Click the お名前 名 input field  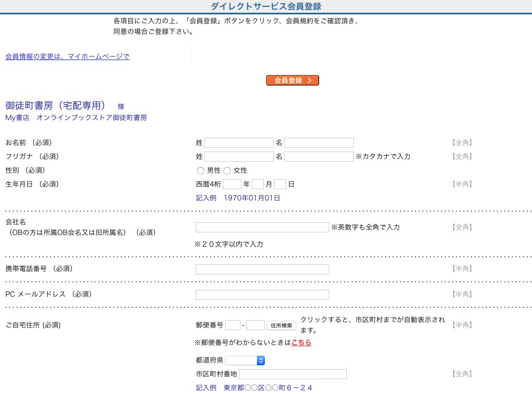(319, 142)
